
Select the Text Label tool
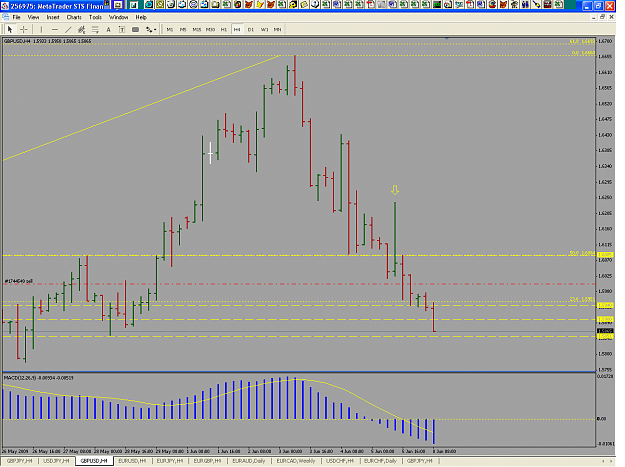[x=122, y=29]
